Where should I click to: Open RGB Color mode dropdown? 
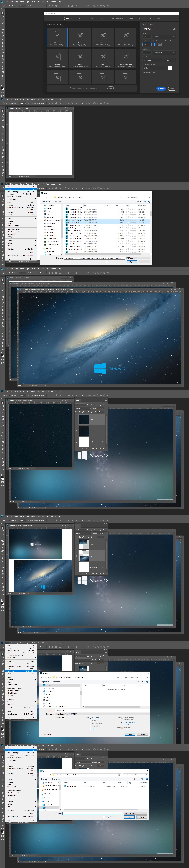153,60
